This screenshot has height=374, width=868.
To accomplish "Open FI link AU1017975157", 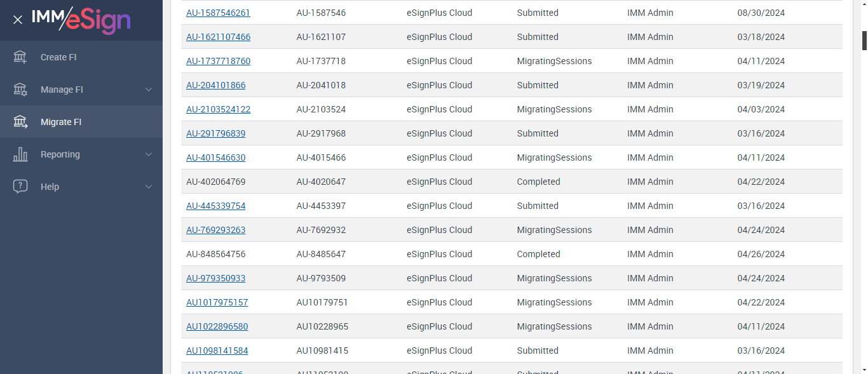I will point(217,302).
